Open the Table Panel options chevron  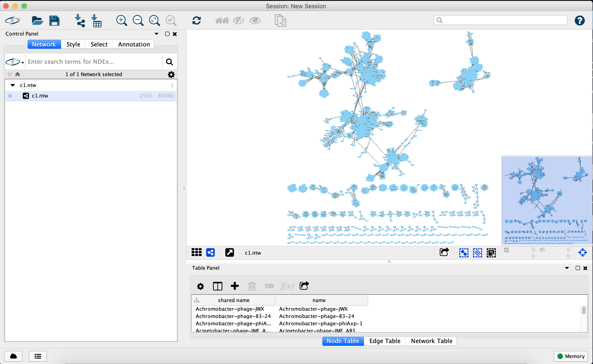click(567, 268)
